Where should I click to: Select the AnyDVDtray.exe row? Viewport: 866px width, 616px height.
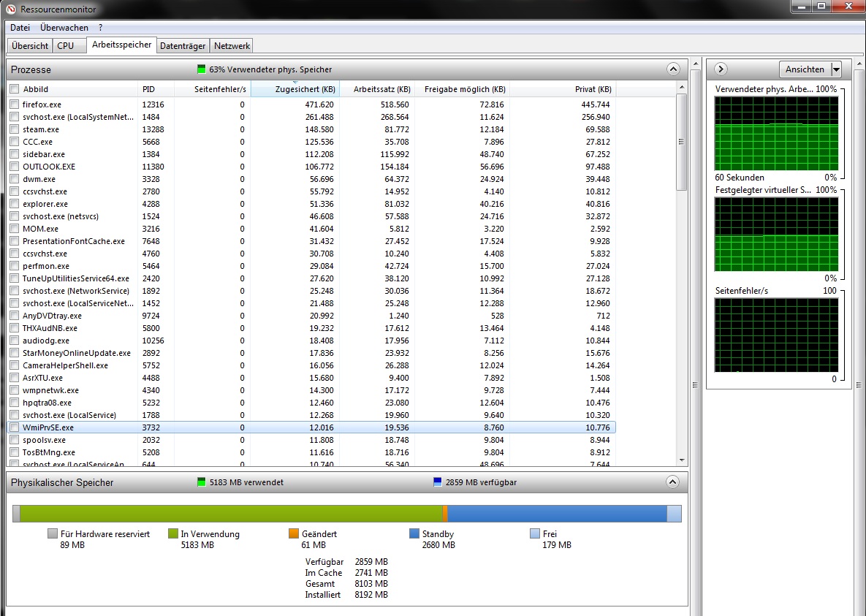tap(312, 316)
